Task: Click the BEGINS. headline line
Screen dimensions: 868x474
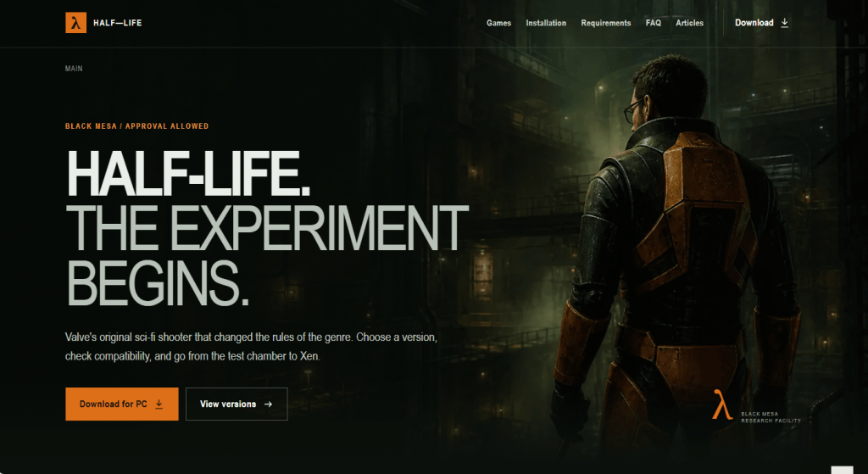Action: coord(158,283)
